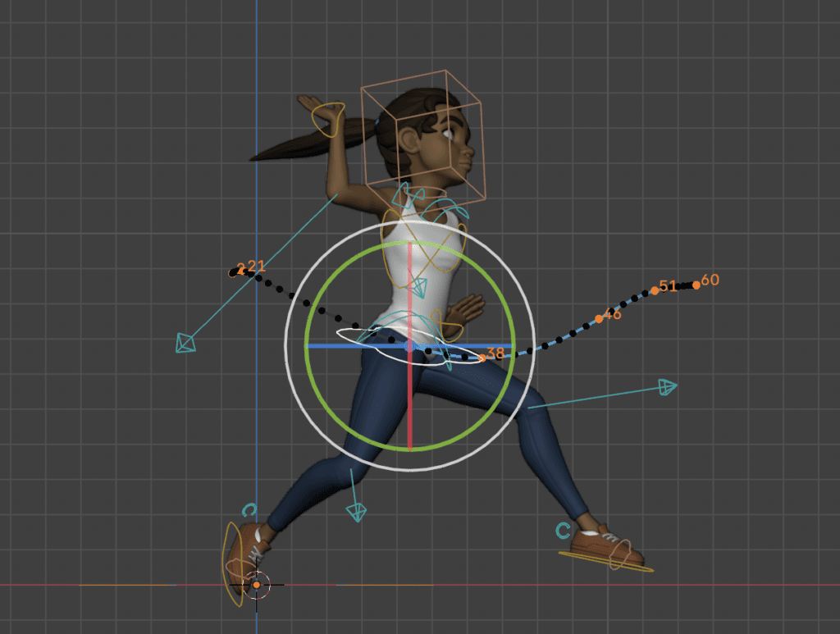Screen dimensions: 840x634
Task: Select yellow sole controller under front shoe
Action: coord(606,562)
